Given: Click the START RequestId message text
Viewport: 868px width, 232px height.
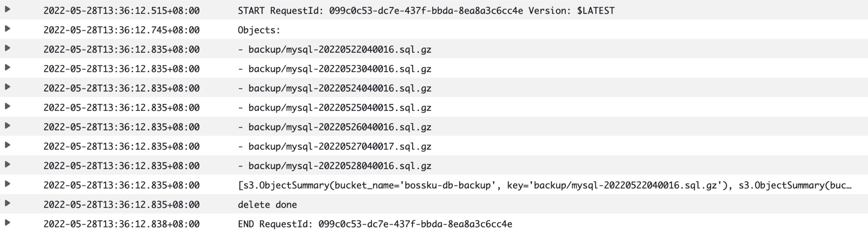Looking at the screenshot, I should pyautogui.click(x=426, y=11).
